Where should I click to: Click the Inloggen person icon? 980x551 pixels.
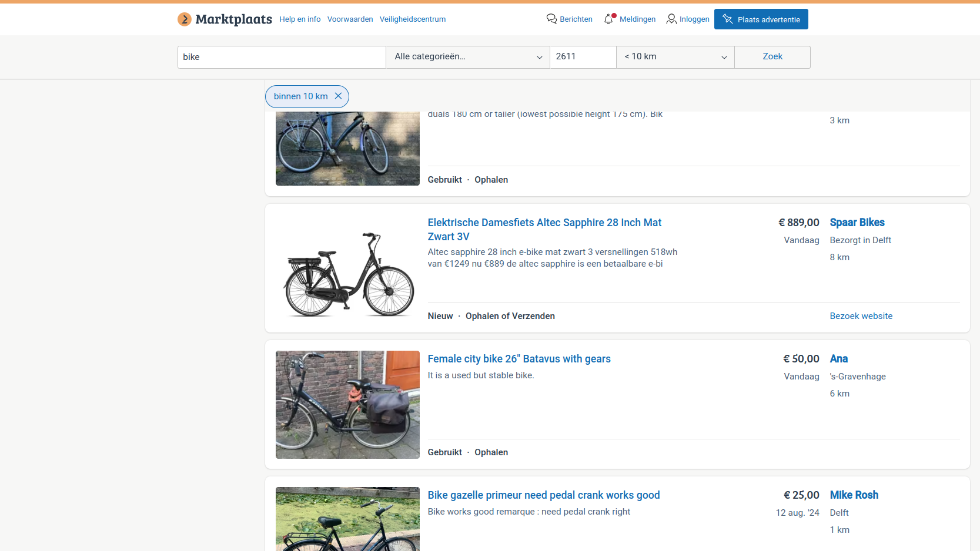(671, 19)
